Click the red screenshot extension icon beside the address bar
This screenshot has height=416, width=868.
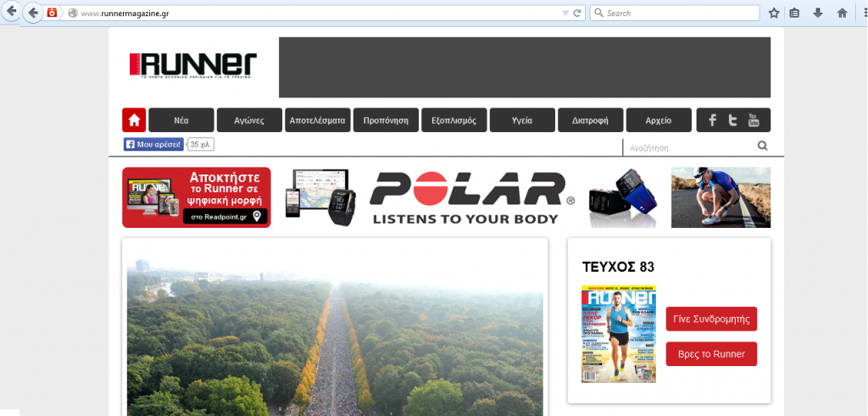pos(52,13)
